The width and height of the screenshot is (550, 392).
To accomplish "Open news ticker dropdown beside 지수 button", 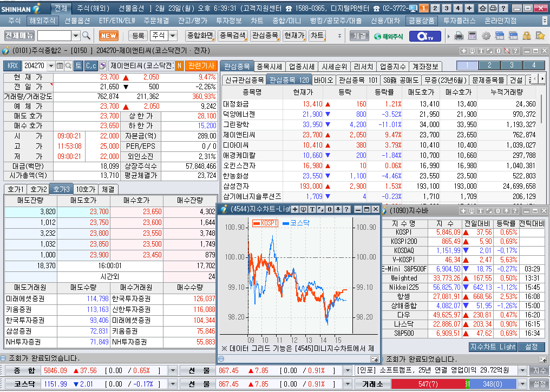I will pyautogui.click(x=522, y=370).
